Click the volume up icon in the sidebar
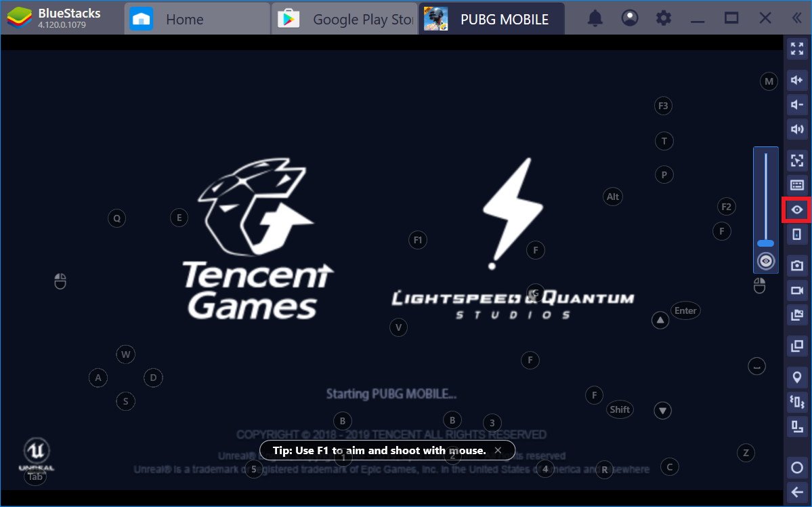 tap(797, 80)
